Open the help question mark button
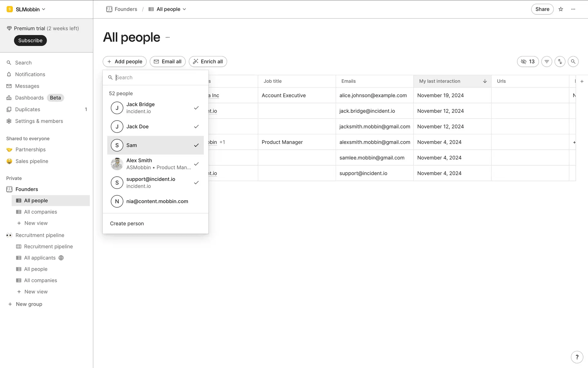 pyautogui.click(x=577, y=357)
